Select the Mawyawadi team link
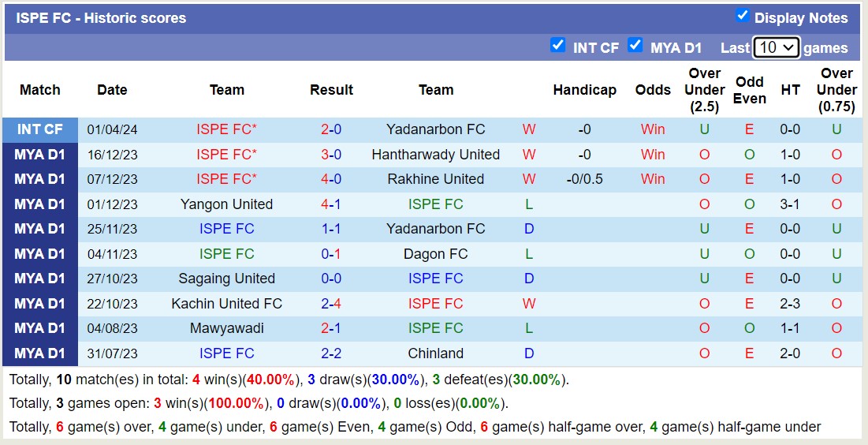The width and height of the screenshot is (868, 445). (x=226, y=328)
